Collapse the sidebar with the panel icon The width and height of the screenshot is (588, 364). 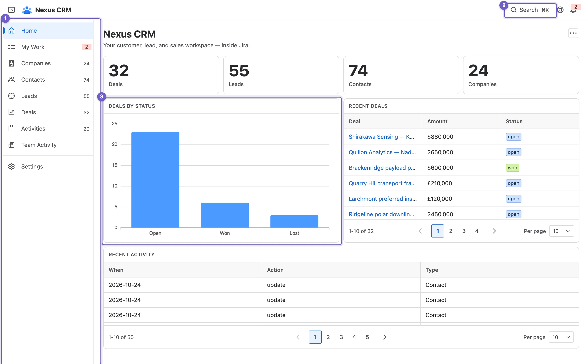pyautogui.click(x=11, y=10)
